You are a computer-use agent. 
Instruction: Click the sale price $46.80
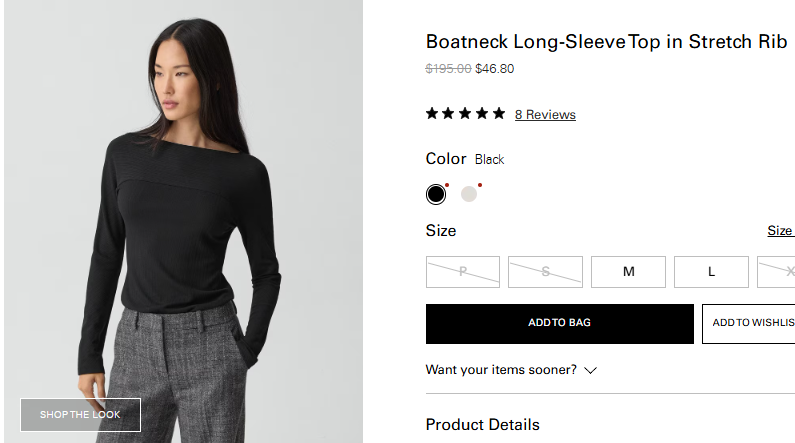point(495,69)
